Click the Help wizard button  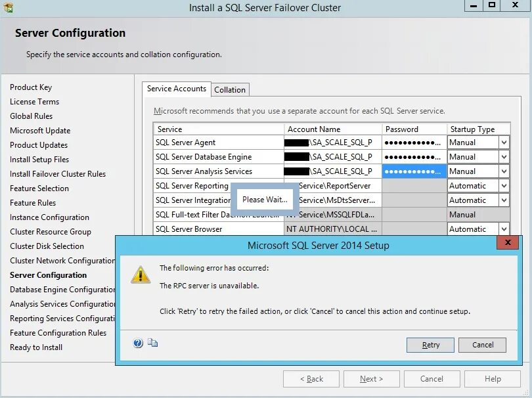[493, 379]
